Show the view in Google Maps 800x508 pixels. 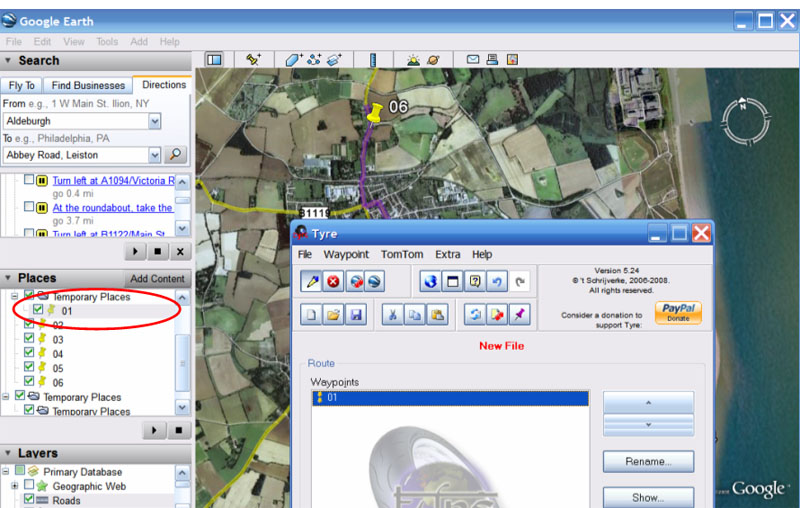tap(512, 59)
